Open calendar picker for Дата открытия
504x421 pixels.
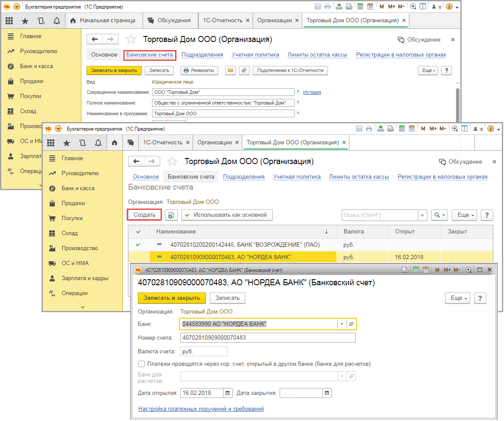coord(228,393)
